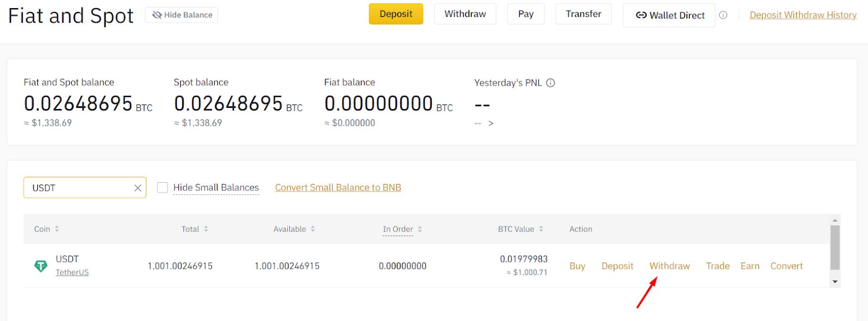Open the yellow Deposit button
This screenshot has width=868, height=321.
[x=396, y=14]
